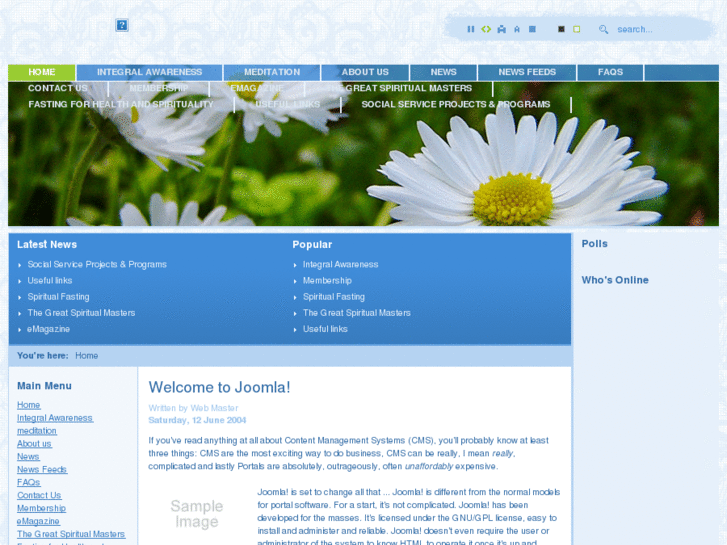The width and height of the screenshot is (727, 545).
Task: Open Membership under Popular
Action: pos(327,281)
